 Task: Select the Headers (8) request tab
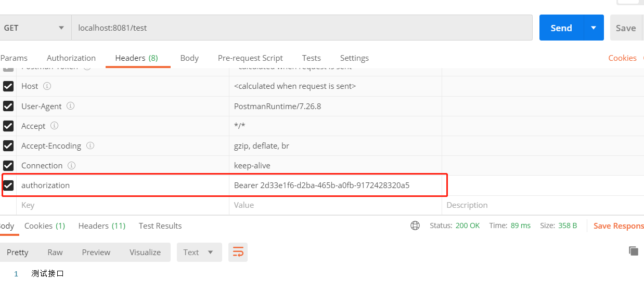tap(137, 58)
